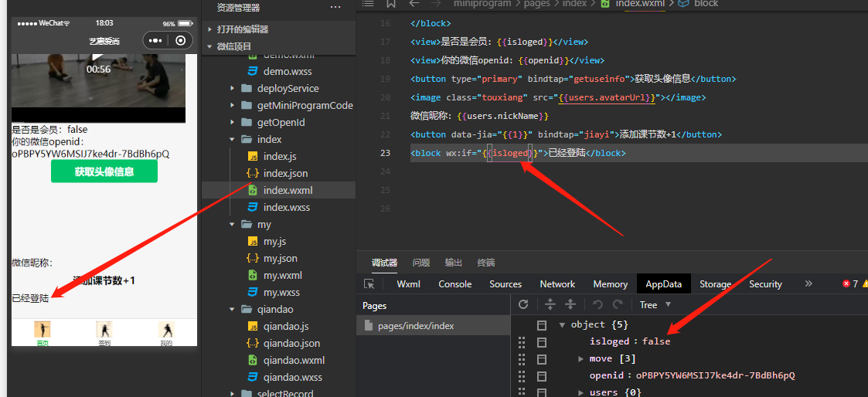The image size is (868, 397).
Task: Switch to the 问题 panel tab
Action: (x=420, y=263)
